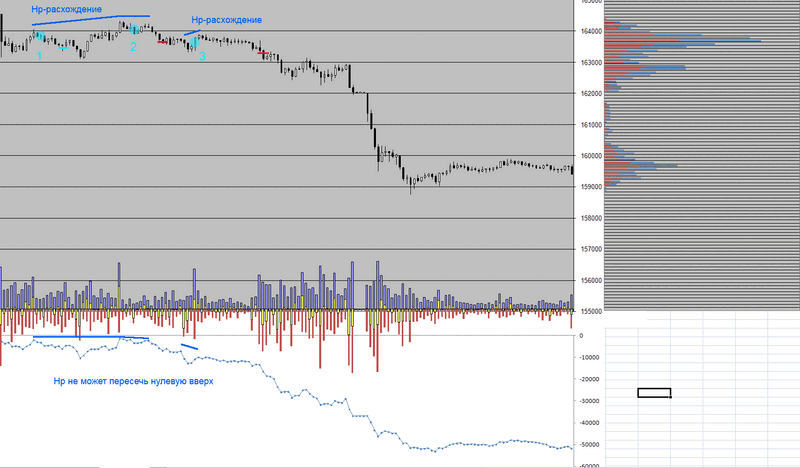Click the cyan marker numbered 3
This screenshot has height=468, width=800.
202,57
